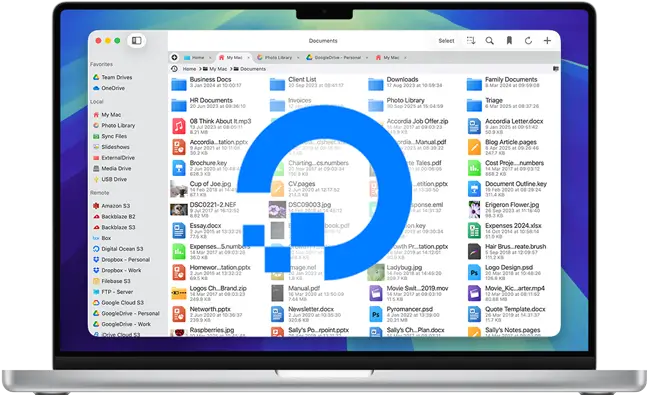Open the Triage folder icon
Image resolution: width=648 pixels, height=395 pixels.
tap(474, 105)
